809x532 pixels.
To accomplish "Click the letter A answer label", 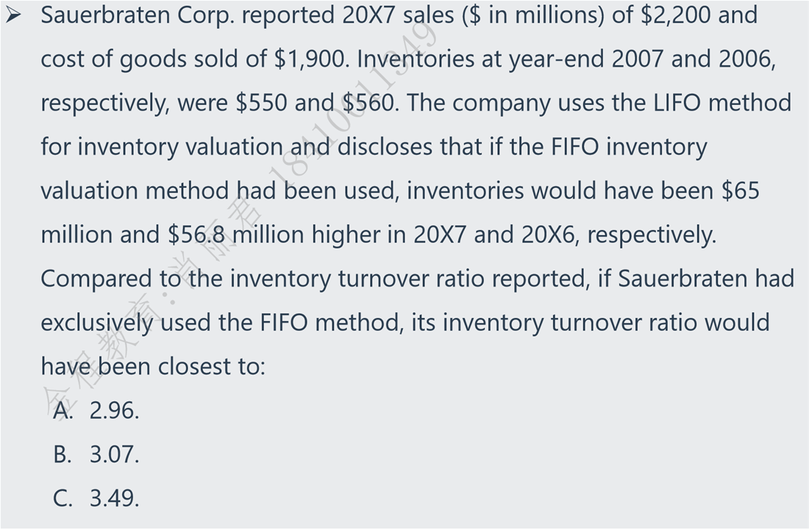I will [63, 411].
